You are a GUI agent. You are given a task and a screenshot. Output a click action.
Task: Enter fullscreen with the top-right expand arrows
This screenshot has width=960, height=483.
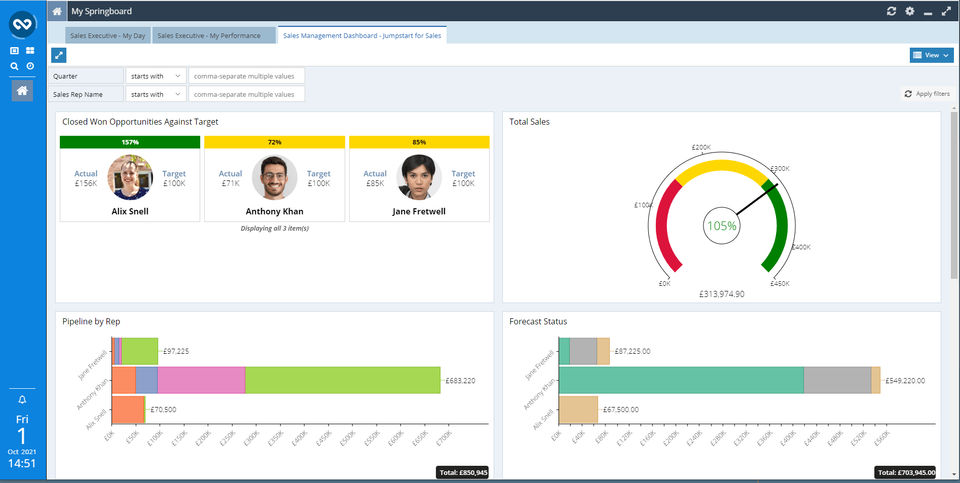coord(946,11)
